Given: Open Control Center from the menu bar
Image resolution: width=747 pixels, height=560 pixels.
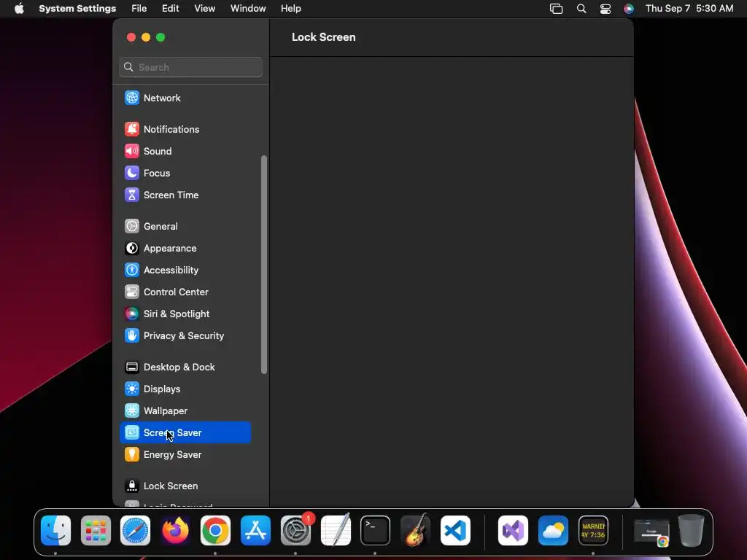Looking at the screenshot, I should [x=605, y=9].
